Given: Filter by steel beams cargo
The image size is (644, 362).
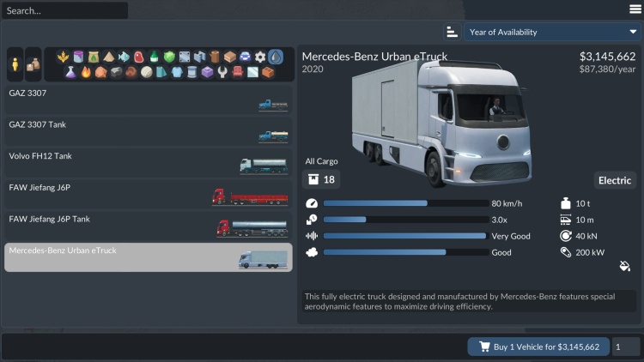Looking at the screenshot, I should 199,57.
